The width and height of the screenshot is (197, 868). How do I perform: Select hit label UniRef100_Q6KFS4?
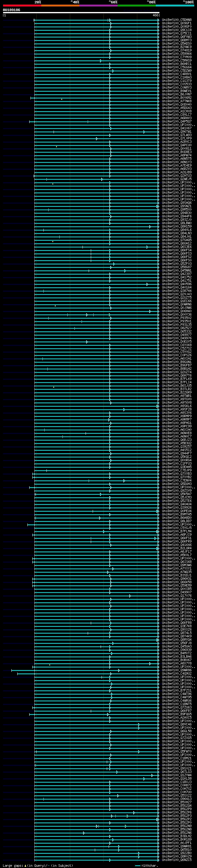pyautogui.click(x=177, y=250)
